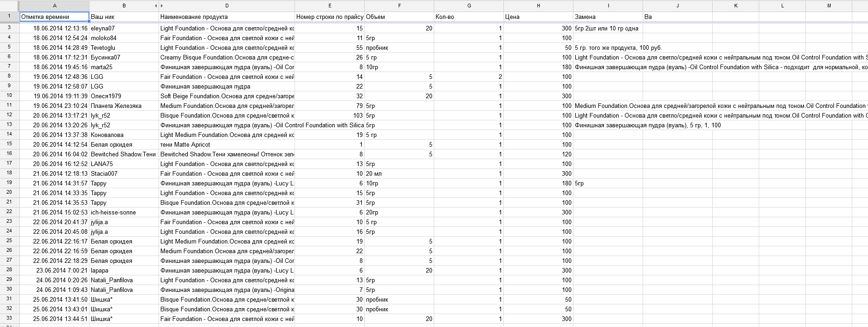
Task: Select the column H header
Action: pyautogui.click(x=538, y=6)
